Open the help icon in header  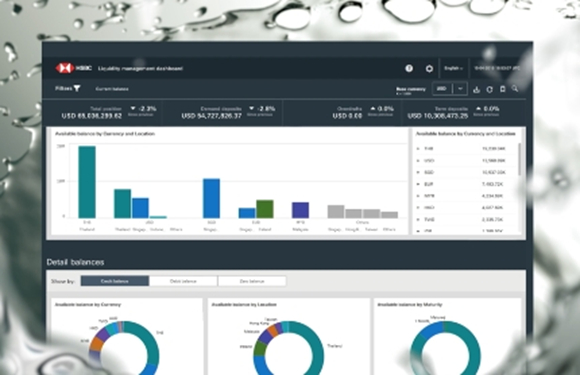click(x=409, y=68)
